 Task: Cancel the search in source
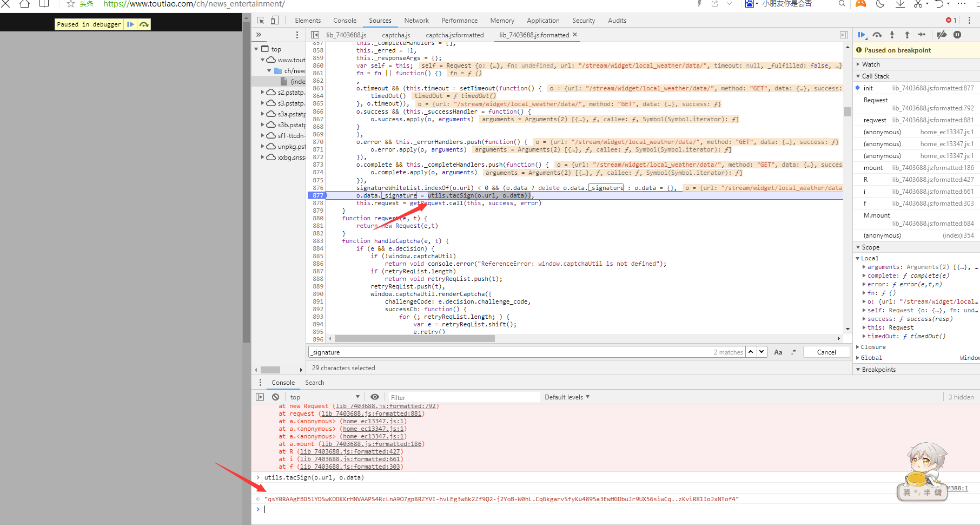pos(826,352)
